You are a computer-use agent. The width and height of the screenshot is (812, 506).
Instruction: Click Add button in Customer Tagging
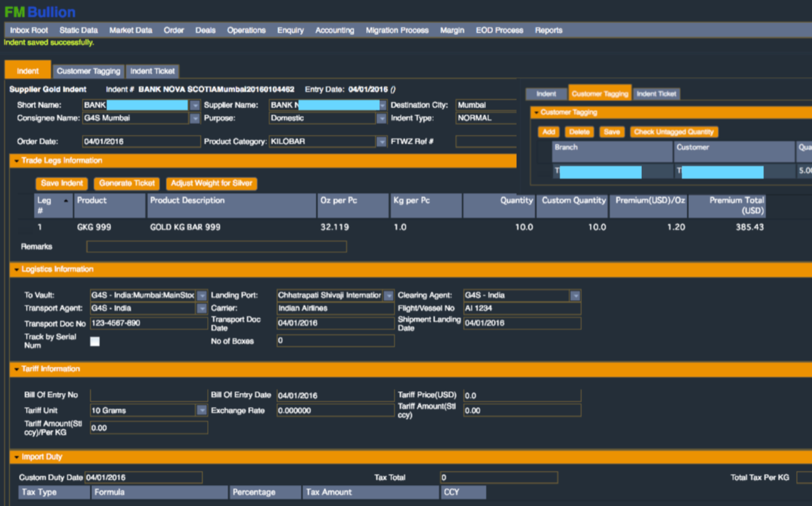coord(549,132)
